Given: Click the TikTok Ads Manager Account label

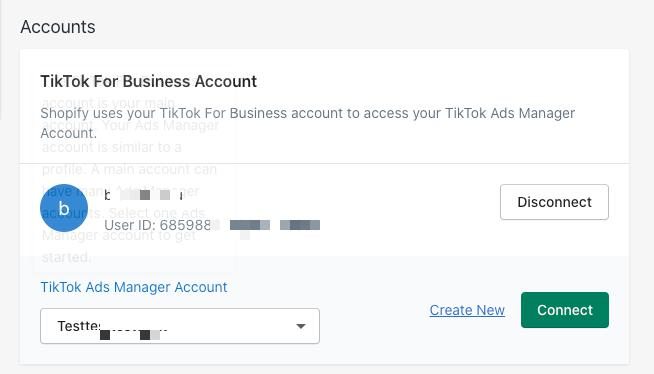Looking at the screenshot, I should pyautogui.click(x=134, y=287).
